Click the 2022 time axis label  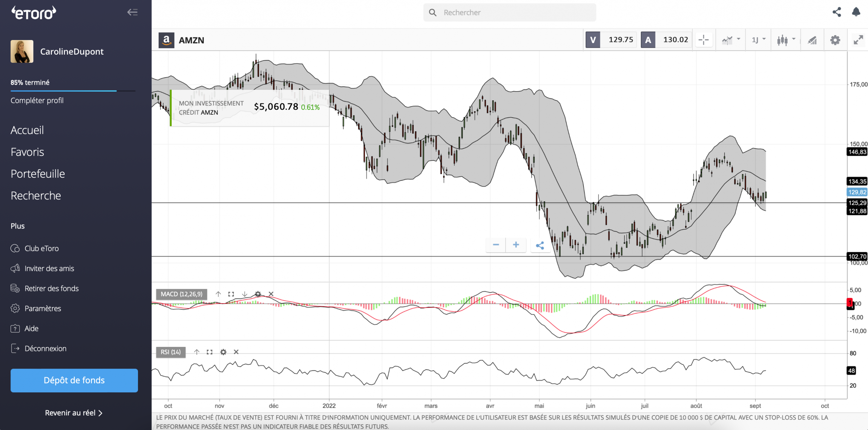click(329, 406)
